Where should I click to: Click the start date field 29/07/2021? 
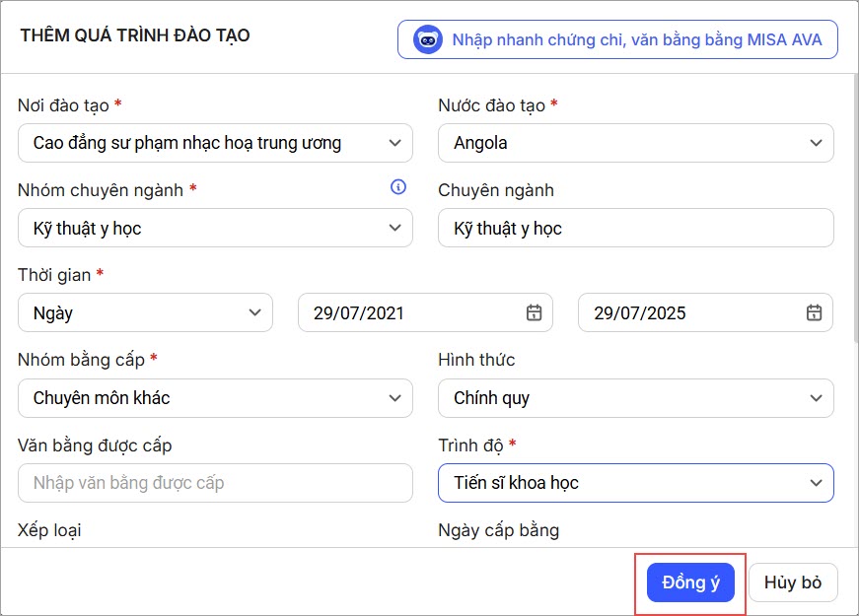[414, 313]
